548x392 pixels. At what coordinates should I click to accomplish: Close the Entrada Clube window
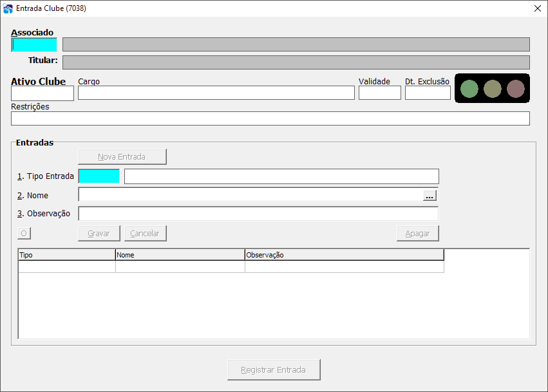click(538, 8)
